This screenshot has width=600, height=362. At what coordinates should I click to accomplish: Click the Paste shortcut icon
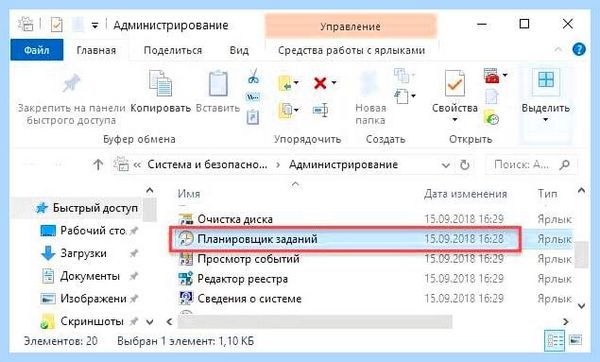[253, 117]
